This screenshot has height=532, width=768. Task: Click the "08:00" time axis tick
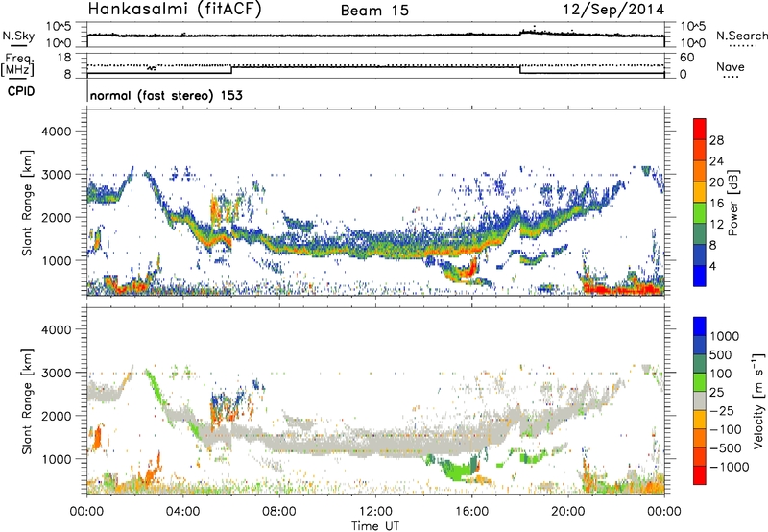pyautogui.click(x=279, y=512)
